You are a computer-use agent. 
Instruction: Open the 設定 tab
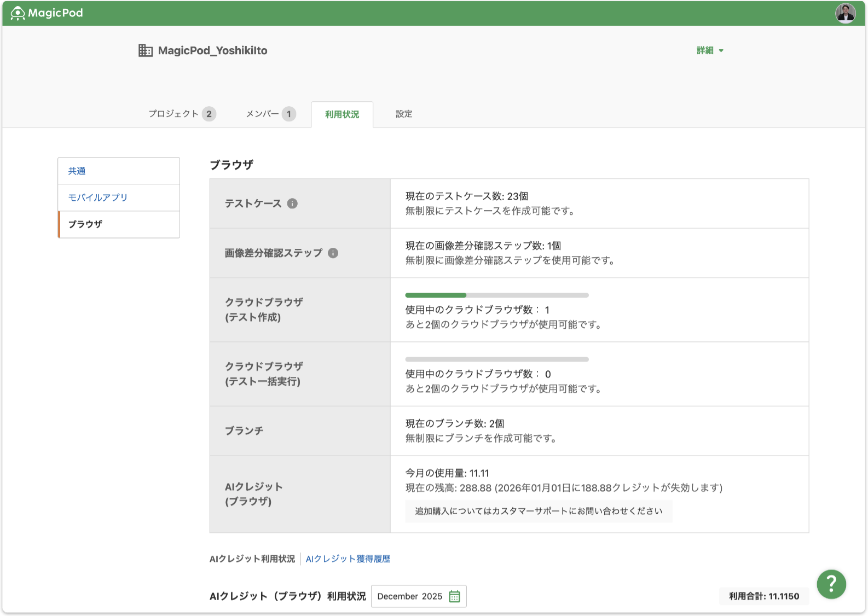coord(404,114)
